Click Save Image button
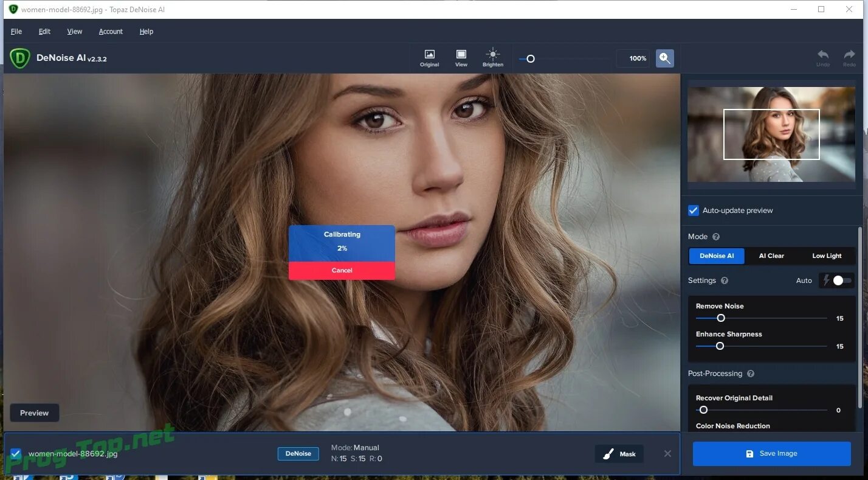868x480 pixels. pyautogui.click(x=771, y=454)
